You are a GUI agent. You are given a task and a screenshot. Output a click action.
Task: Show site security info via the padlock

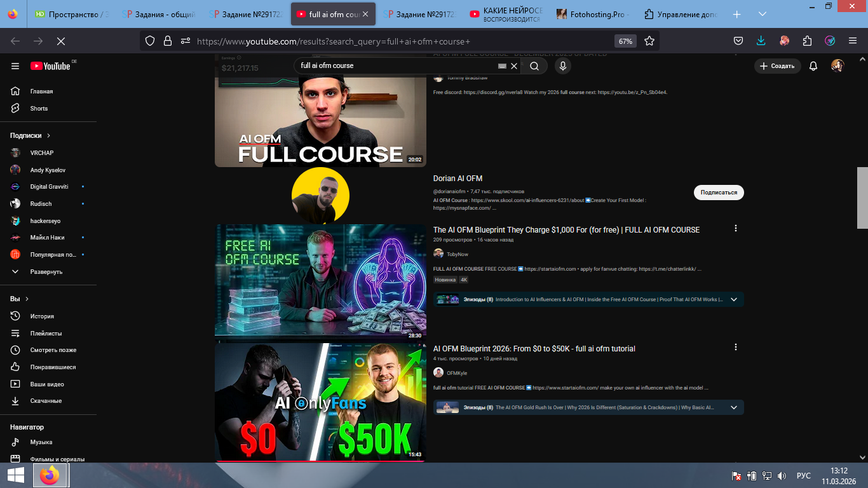coord(168,41)
